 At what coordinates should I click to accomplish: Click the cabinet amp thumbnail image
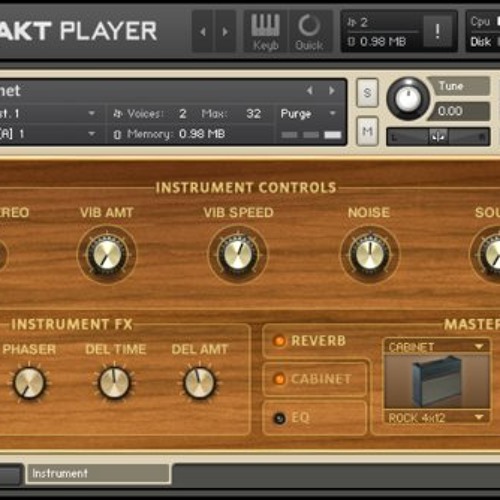[436, 382]
